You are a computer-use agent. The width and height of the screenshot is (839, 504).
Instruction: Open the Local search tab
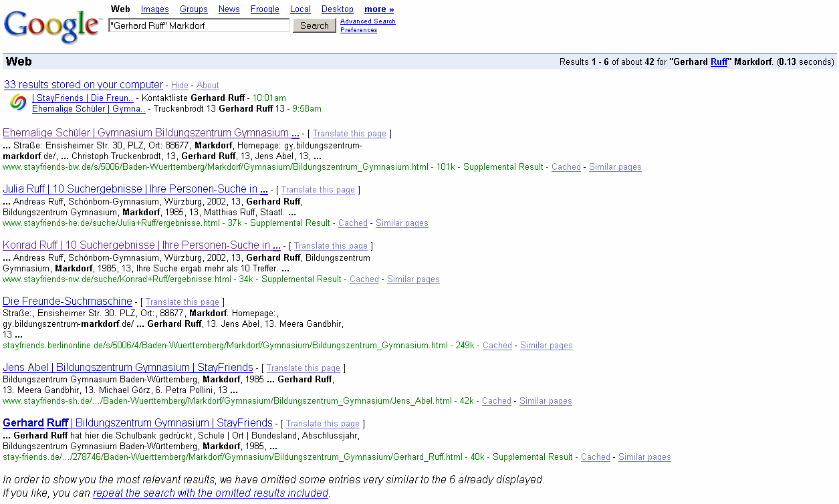(300, 9)
